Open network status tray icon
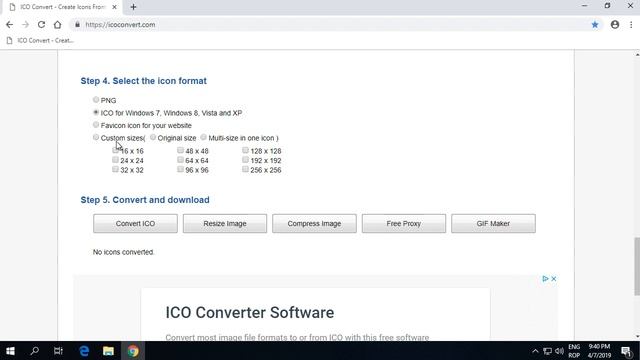Screen dimensions: 640x360 pos(547,351)
